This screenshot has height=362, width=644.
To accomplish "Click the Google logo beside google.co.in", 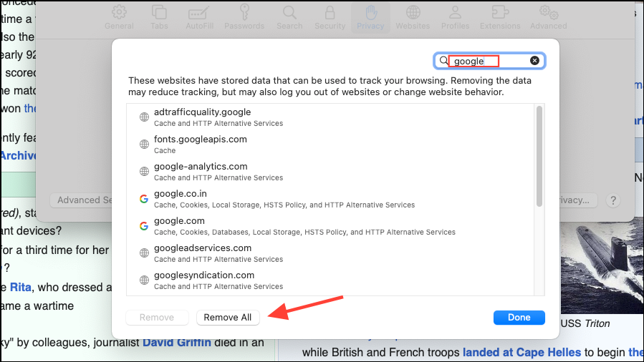I will [x=144, y=199].
